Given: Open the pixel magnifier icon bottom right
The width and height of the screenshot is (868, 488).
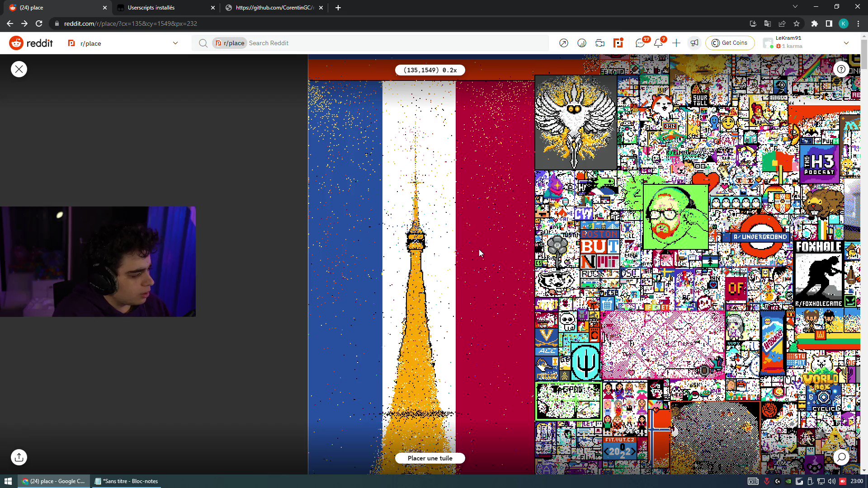Looking at the screenshot, I should point(842,457).
